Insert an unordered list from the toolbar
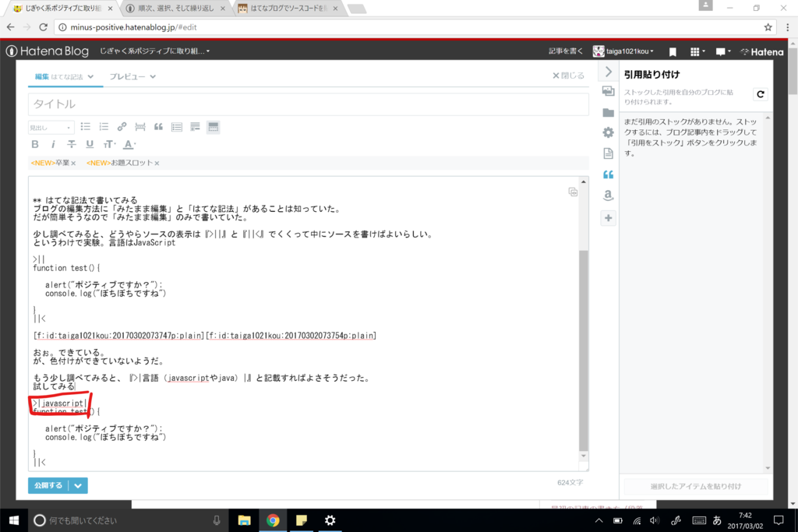798x532 pixels. [x=86, y=126]
